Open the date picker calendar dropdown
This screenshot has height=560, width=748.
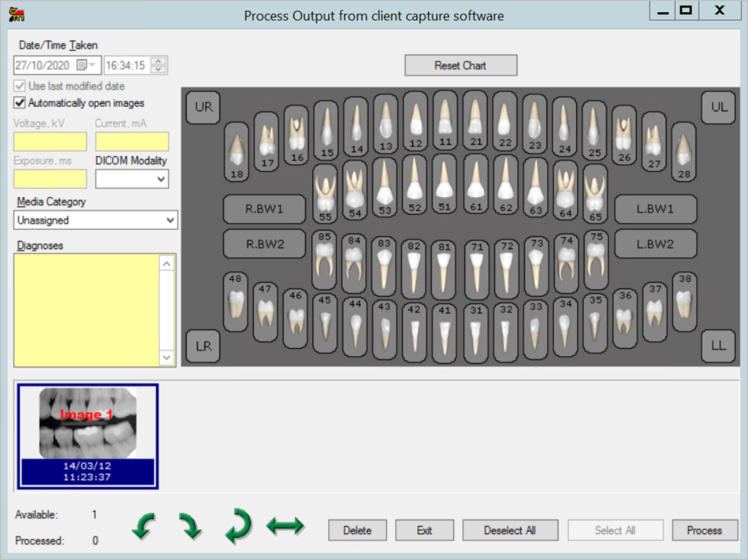click(92, 65)
